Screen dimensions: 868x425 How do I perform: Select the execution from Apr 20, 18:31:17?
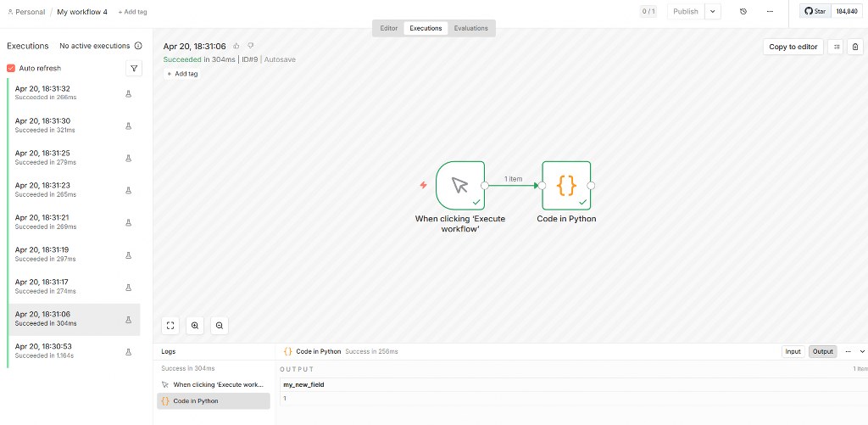click(74, 287)
